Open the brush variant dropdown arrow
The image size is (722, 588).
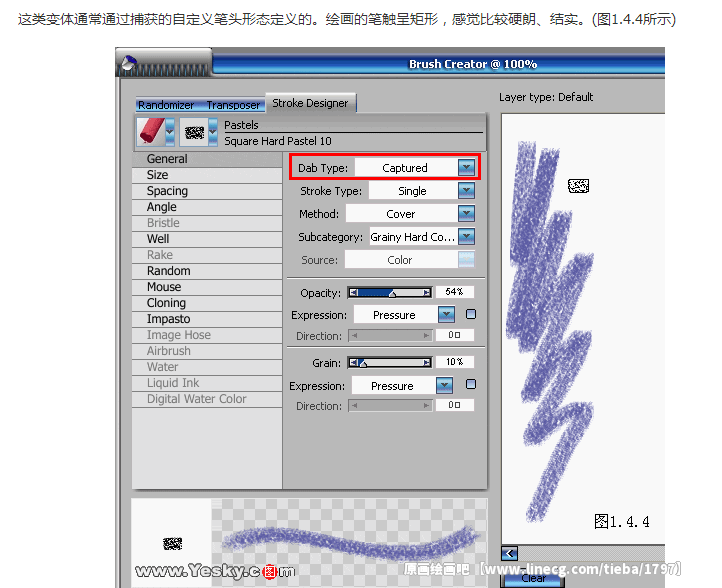click(x=213, y=132)
